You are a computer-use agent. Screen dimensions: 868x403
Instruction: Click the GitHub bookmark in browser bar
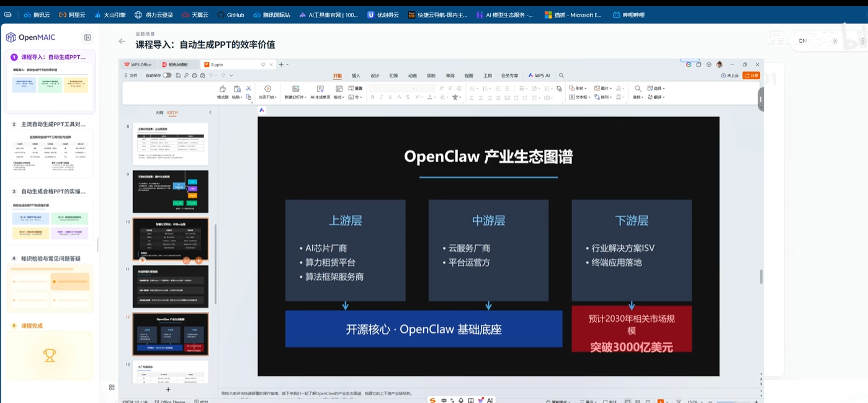(230, 15)
